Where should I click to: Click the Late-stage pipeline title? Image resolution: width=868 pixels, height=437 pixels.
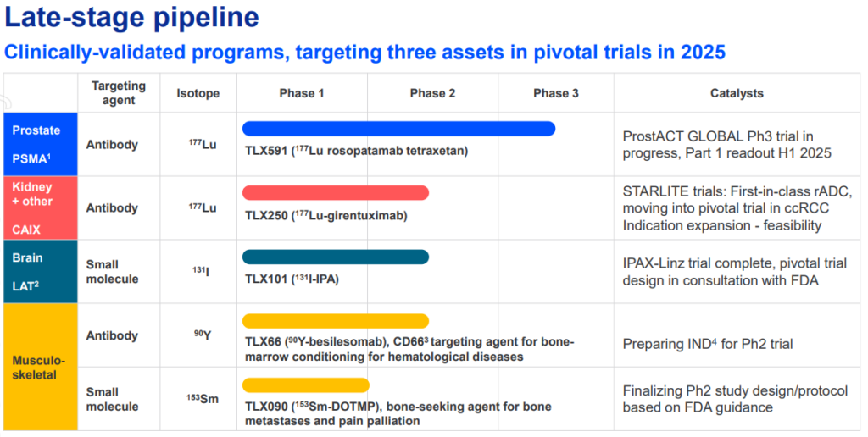131,17
